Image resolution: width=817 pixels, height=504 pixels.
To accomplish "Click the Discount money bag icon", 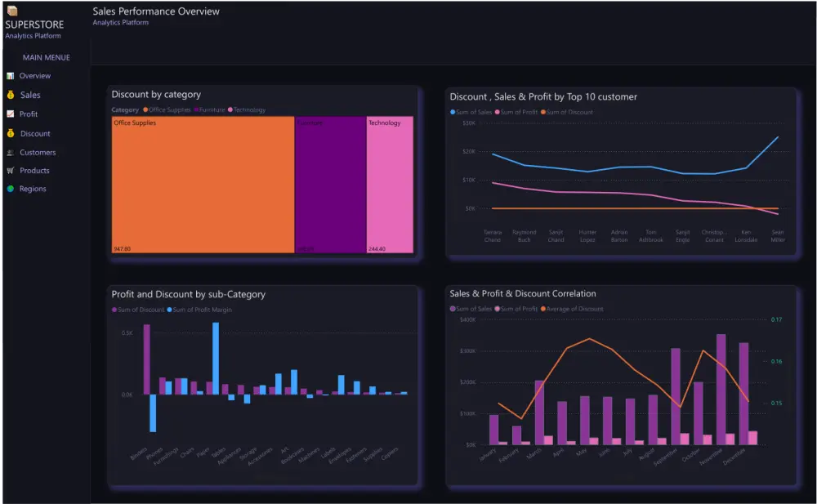I will (x=11, y=133).
